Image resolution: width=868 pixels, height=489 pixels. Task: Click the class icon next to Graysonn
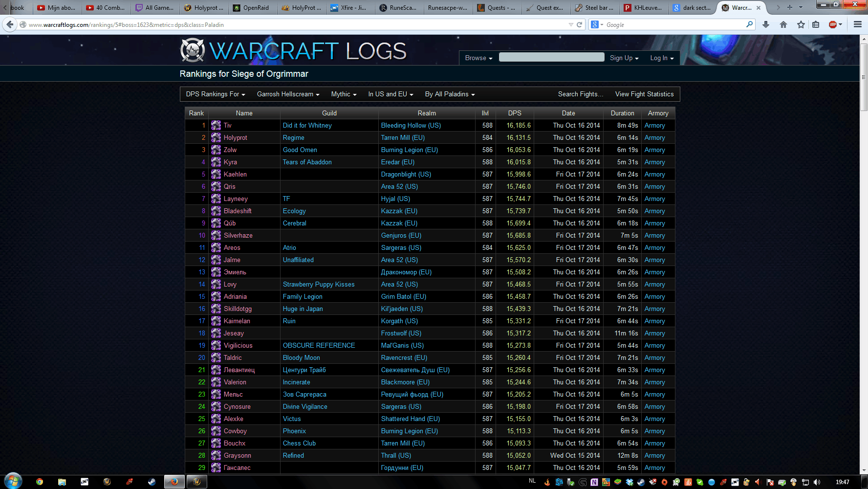(x=216, y=455)
